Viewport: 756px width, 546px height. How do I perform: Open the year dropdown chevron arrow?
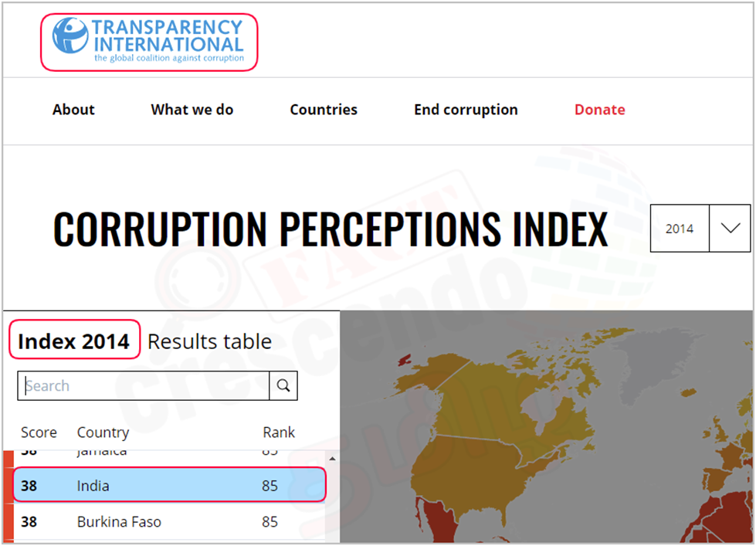click(x=730, y=228)
